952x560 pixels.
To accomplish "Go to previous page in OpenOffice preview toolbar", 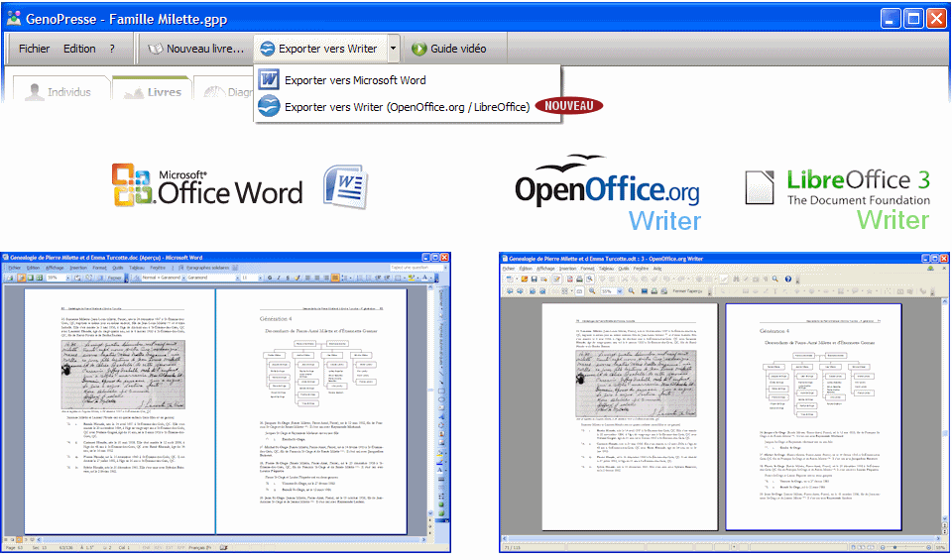I will pyautogui.click(x=510, y=290).
